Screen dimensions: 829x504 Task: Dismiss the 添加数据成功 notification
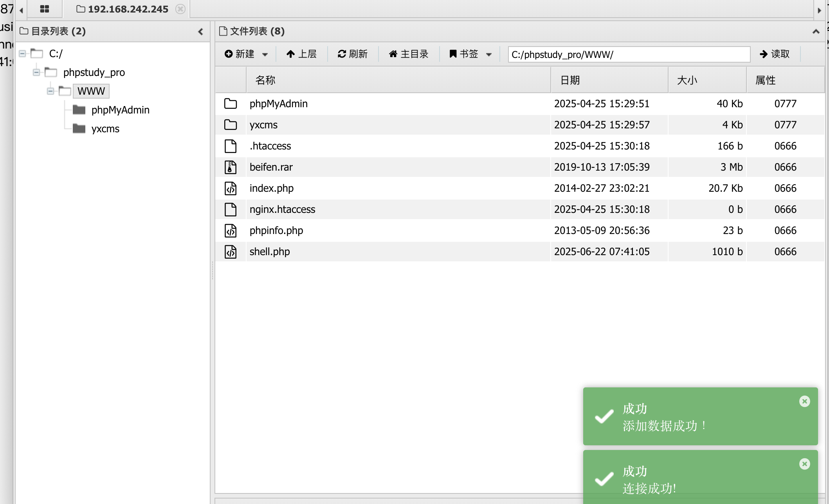[x=804, y=401]
